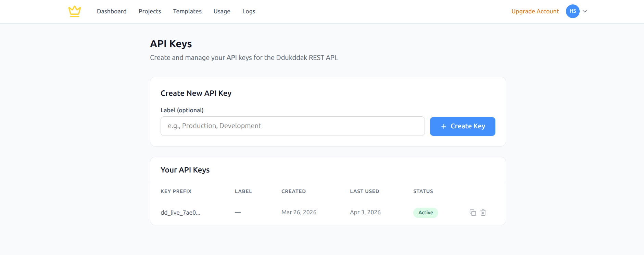Click the Mar 26, 2026 created date

pos(299,212)
